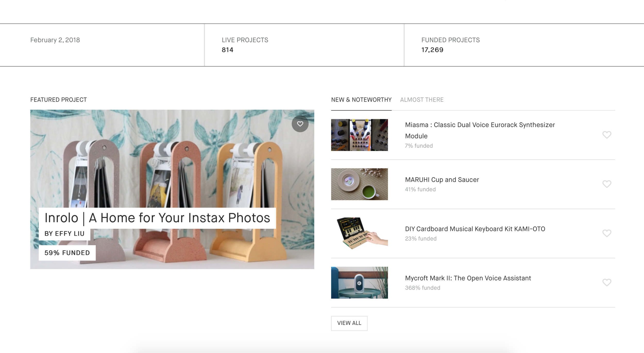
Task: Click the Miasma synthesizer thumbnail
Action: (359, 135)
